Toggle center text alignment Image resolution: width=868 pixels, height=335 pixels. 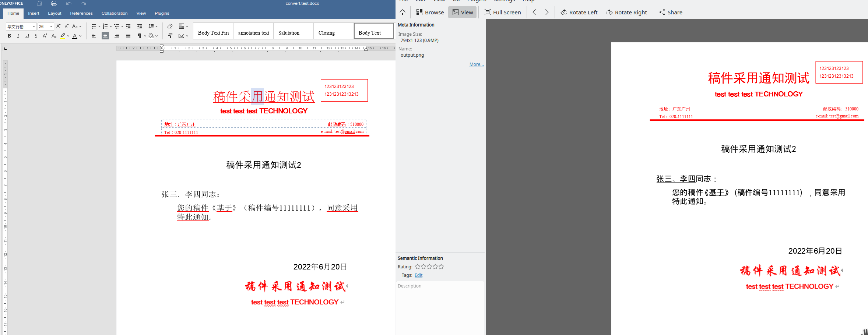coord(106,36)
